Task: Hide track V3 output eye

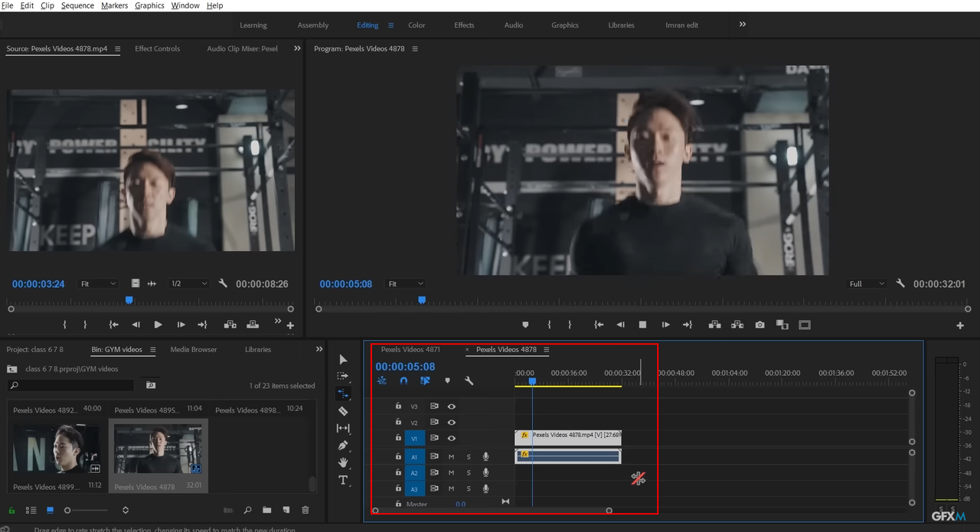Action: pyautogui.click(x=452, y=406)
